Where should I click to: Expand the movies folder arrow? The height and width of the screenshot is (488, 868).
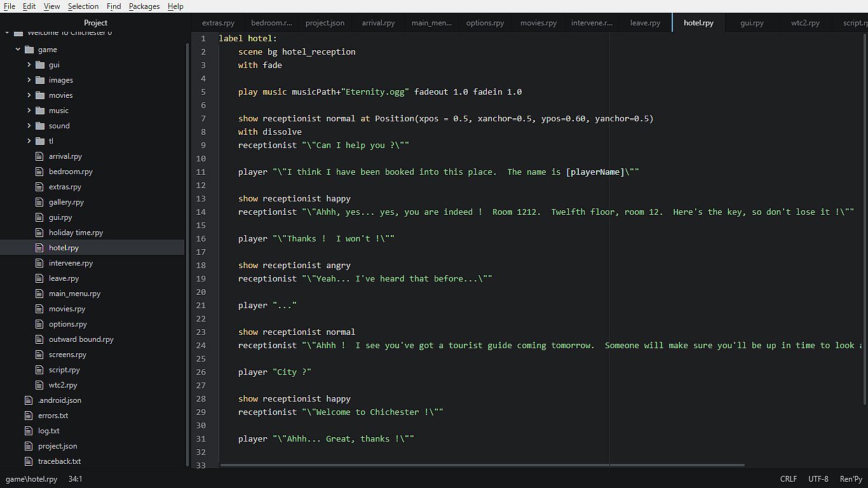[x=29, y=95]
